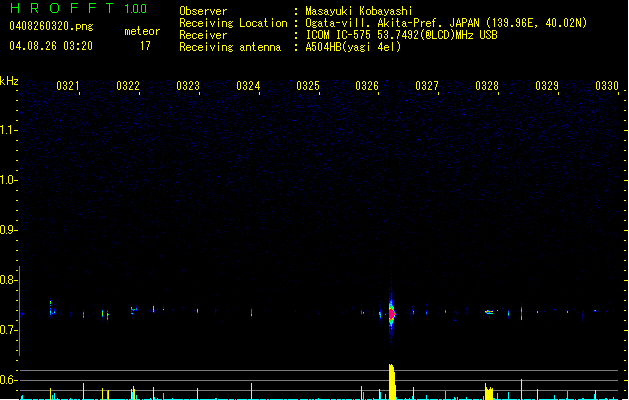Click the A504HB(yagi 4el) antenna text

[353, 47]
